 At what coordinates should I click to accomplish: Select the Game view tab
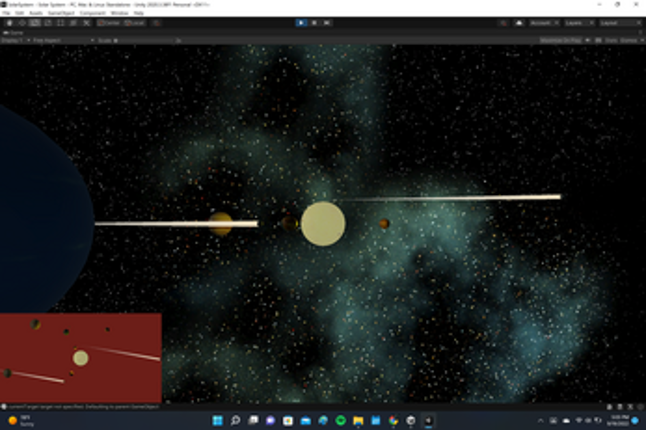coord(13,33)
